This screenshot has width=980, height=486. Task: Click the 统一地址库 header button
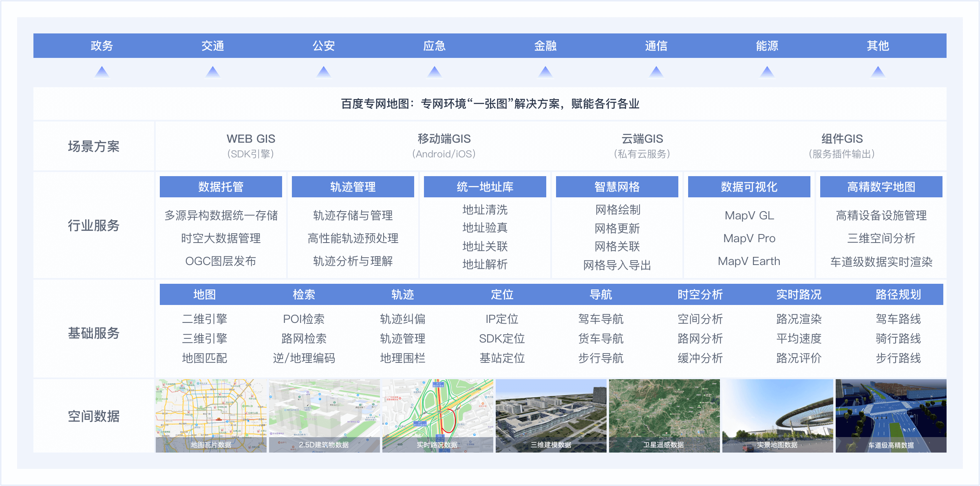tap(485, 187)
